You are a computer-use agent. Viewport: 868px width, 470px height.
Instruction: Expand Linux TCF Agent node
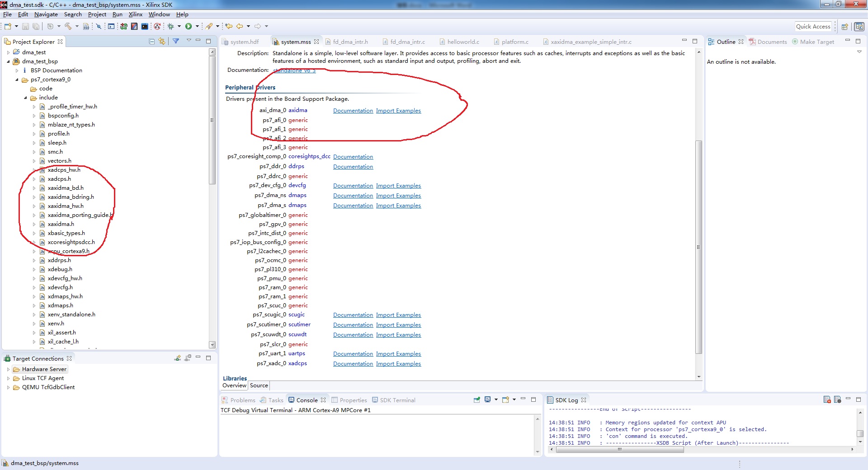point(8,378)
